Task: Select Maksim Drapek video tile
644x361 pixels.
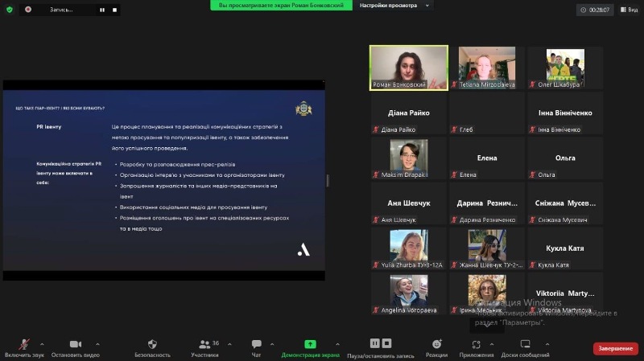Action: pos(409,158)
